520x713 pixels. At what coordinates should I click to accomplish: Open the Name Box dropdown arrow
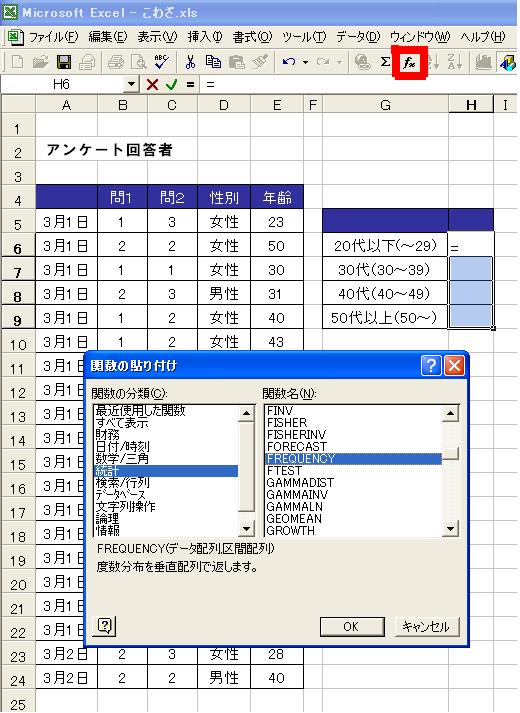click(x=131, y=84)
